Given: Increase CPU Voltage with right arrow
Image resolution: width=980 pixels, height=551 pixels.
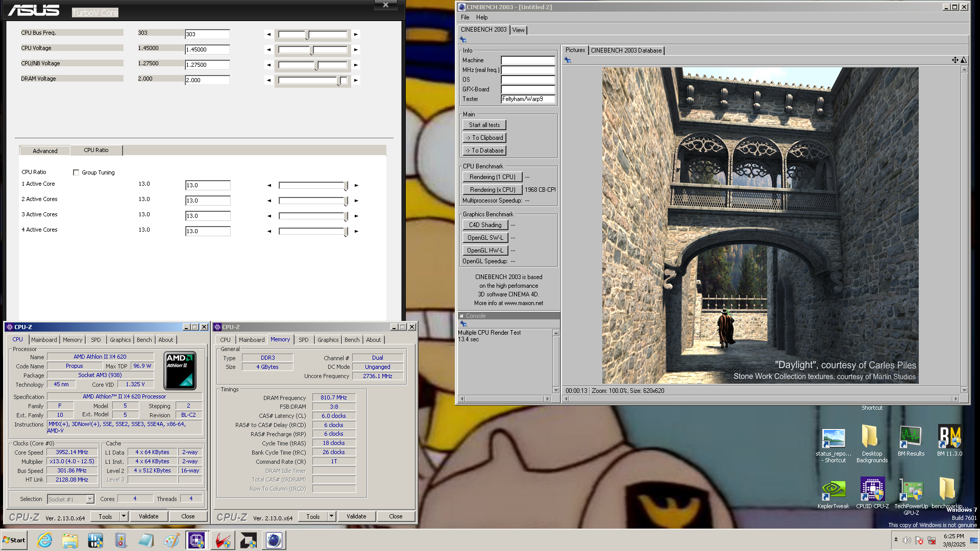Looking at the screenshot, I should pyautogui.click(x=356, y=50).
